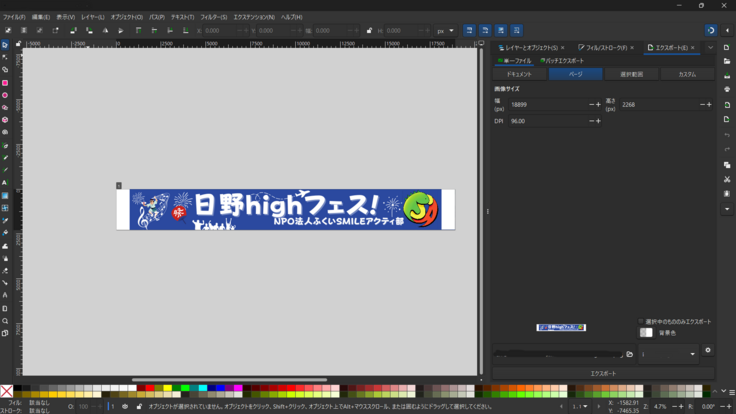Open the file format dropdown

click(668, 354)
